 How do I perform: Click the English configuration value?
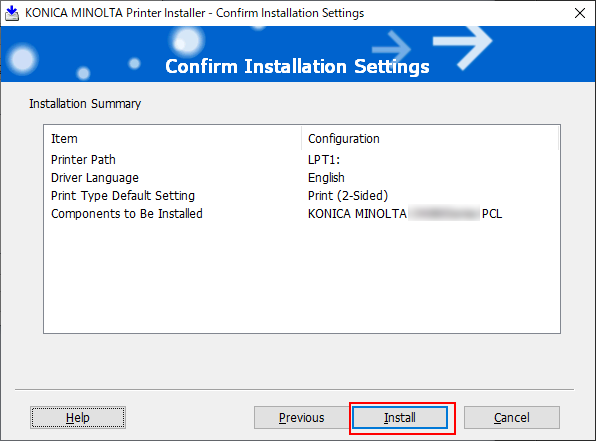pyautogui.click(x=326, y=178)
